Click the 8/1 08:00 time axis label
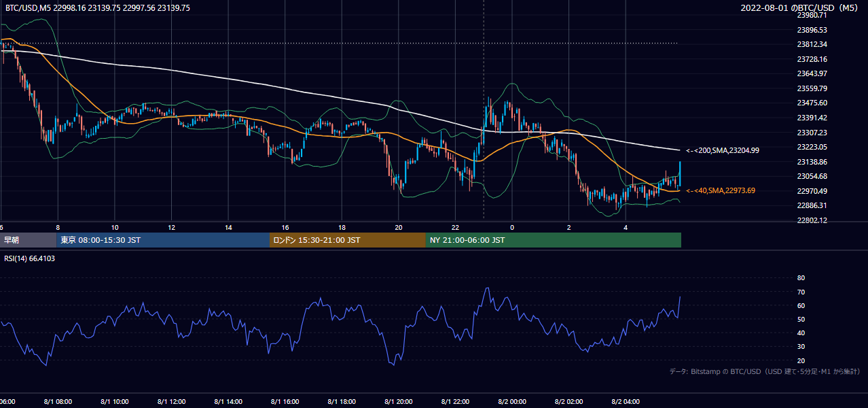 click(x=58, y=402)
